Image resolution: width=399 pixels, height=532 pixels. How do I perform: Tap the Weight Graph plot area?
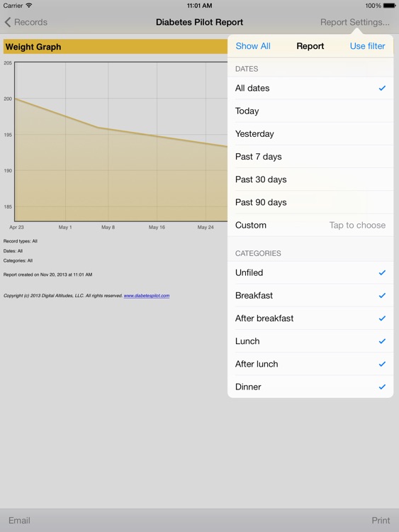pyautogui.click(x=121, y=141)
